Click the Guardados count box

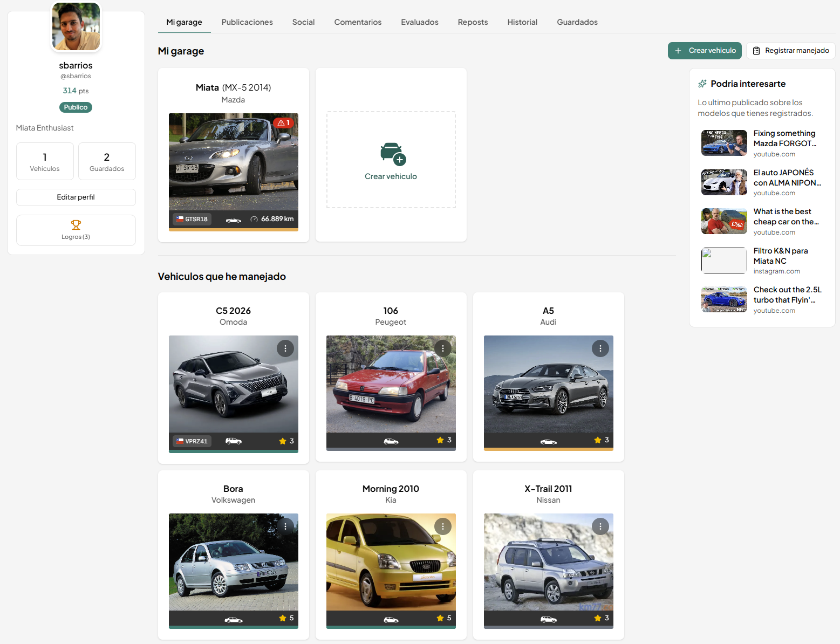[x=107, y=161]
